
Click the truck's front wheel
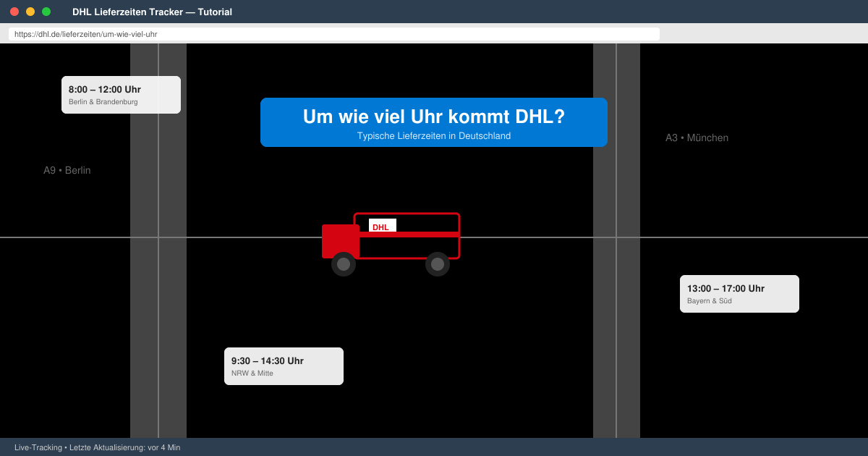(x=344, y=264)
